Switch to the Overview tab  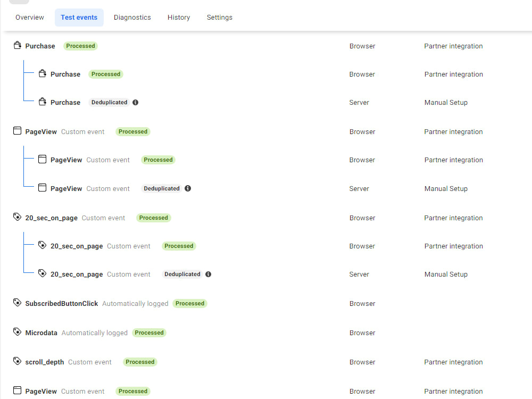pos(29,17)
